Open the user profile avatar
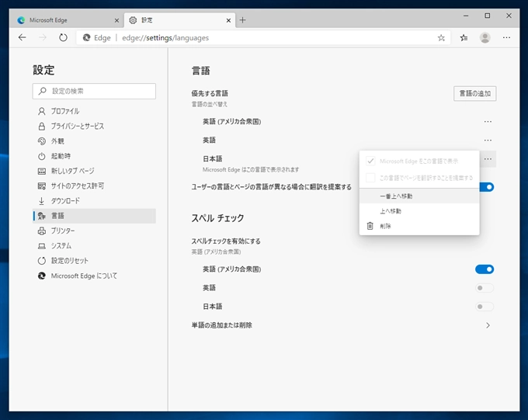This screenshot has height=420, width=528. [485, 38]
